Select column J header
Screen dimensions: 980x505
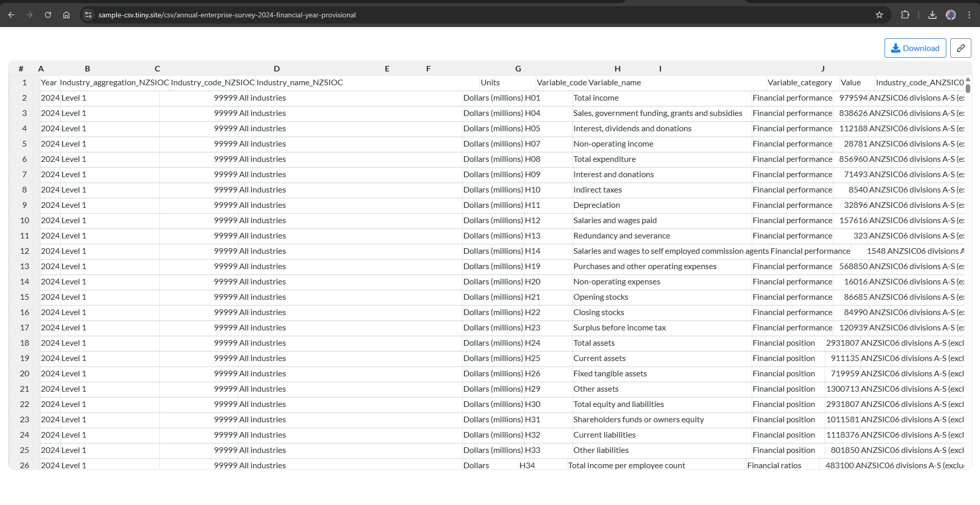click(x=823, y=68)
